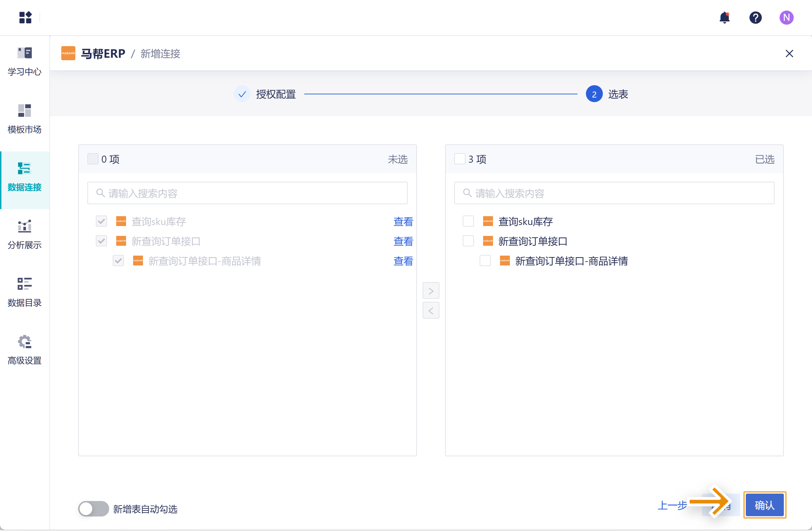The image size is (812, 532).
Task: Focus the 未选 panel search box
Action: (247, 193)
